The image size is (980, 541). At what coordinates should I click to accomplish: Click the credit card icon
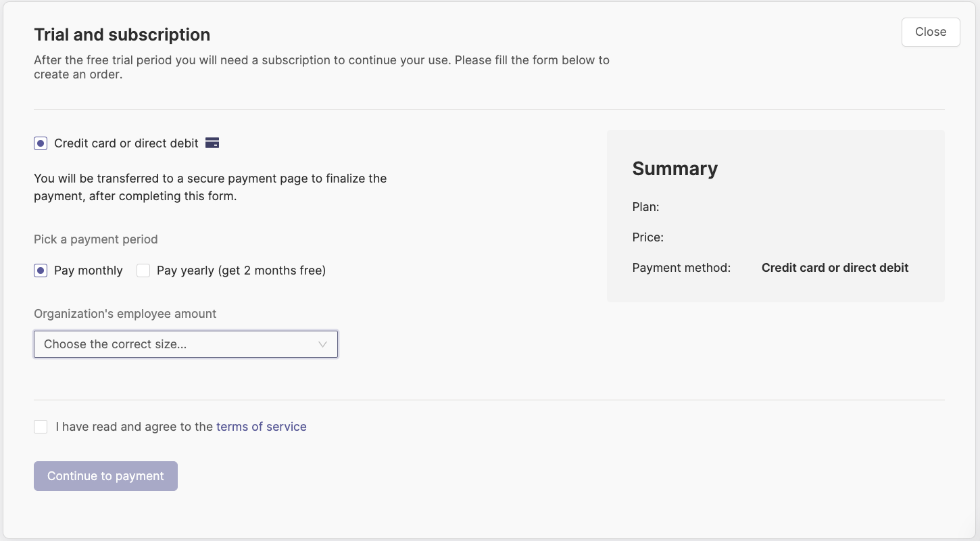[212, 143]
